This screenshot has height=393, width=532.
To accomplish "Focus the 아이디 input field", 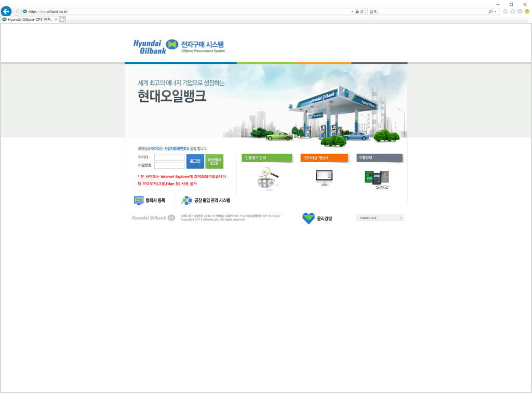I will [x=169, y=157].
